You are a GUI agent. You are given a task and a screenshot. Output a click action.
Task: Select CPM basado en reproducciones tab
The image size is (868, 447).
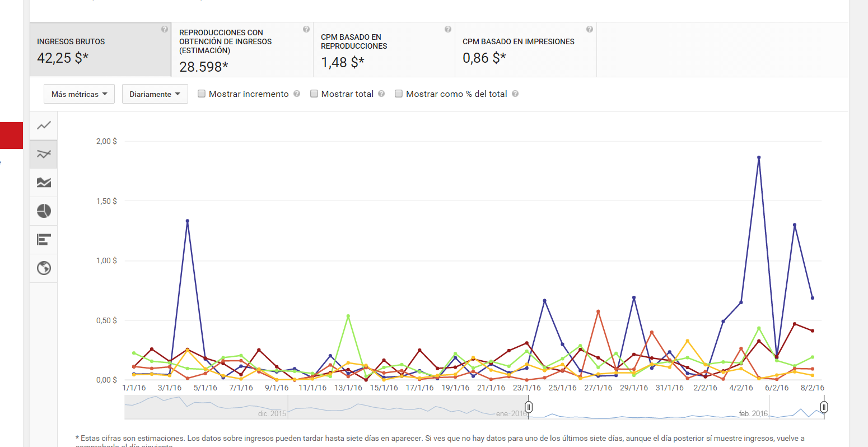pyautogui.click(x=384, y=50)
